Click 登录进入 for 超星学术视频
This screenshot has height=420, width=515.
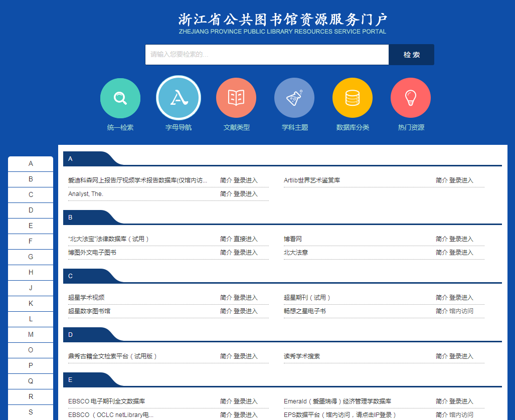pos(246,298)
